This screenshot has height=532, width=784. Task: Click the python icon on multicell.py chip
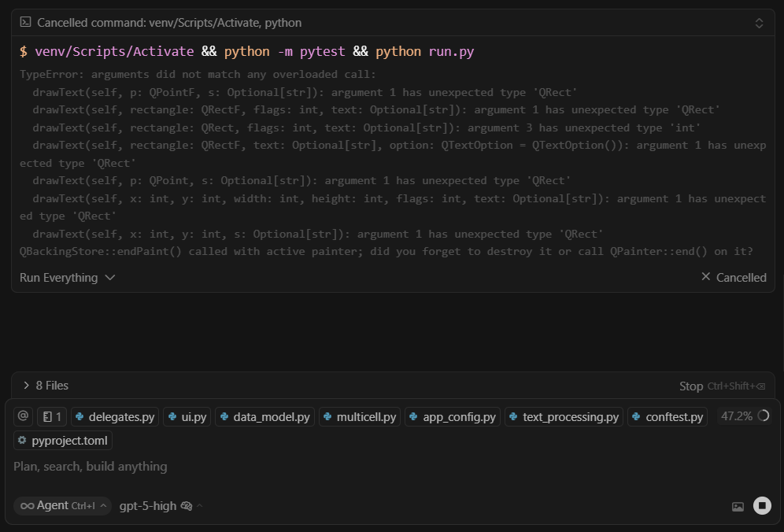pyautogui.click(x=327, y=416)
